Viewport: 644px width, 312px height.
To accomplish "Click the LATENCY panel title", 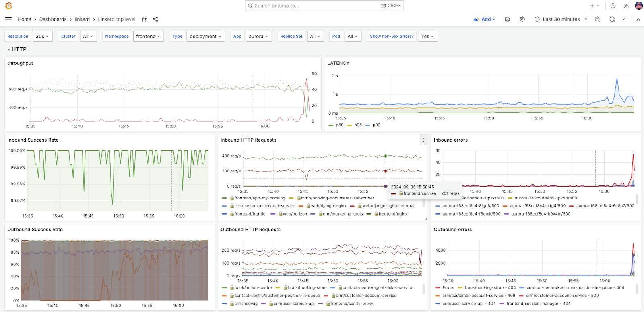I will click(338, 63).
